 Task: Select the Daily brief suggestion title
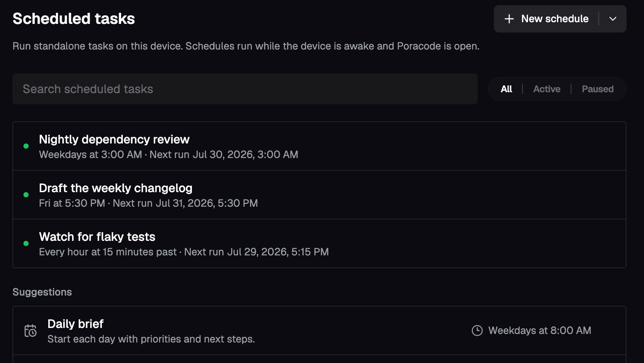pos(75,324)
